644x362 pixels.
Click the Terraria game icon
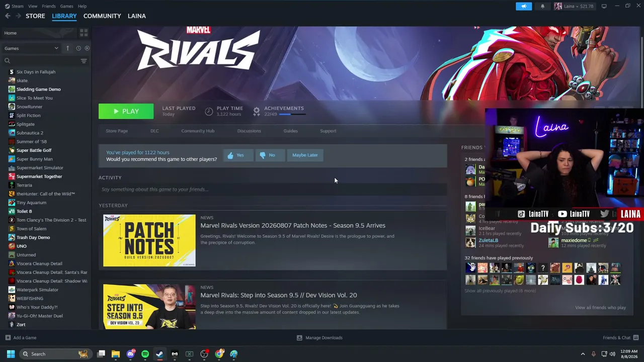[x=12, y=185]
